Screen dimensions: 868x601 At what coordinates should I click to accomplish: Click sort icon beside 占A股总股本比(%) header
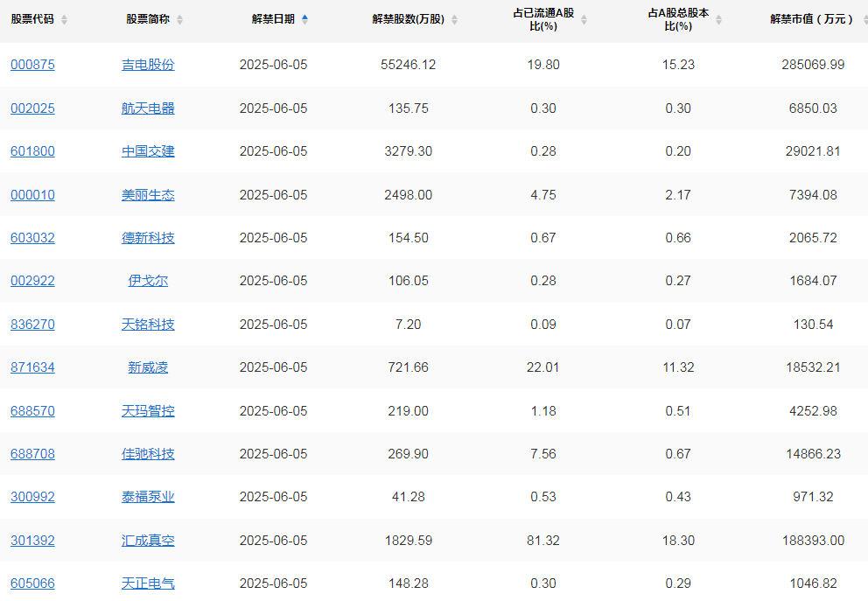(719, 19)
